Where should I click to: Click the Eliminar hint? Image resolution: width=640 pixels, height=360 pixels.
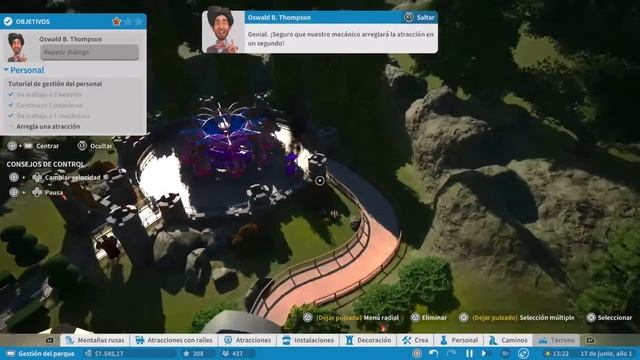[434, 318]
